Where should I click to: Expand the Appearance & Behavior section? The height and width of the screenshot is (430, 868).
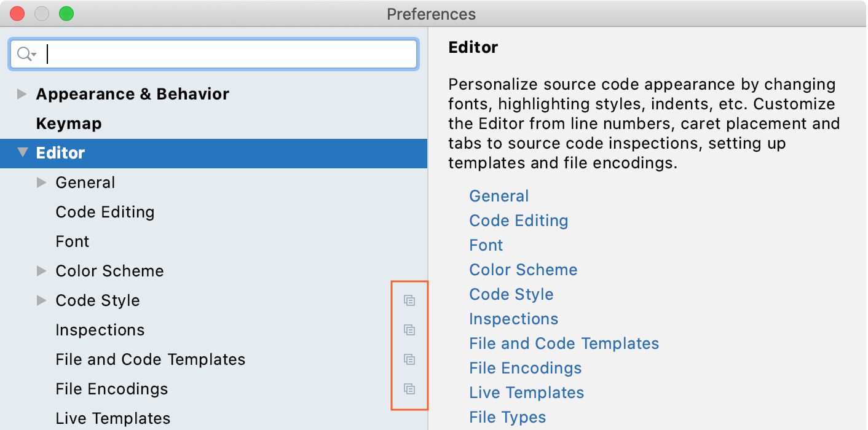(x=22, y=94)
